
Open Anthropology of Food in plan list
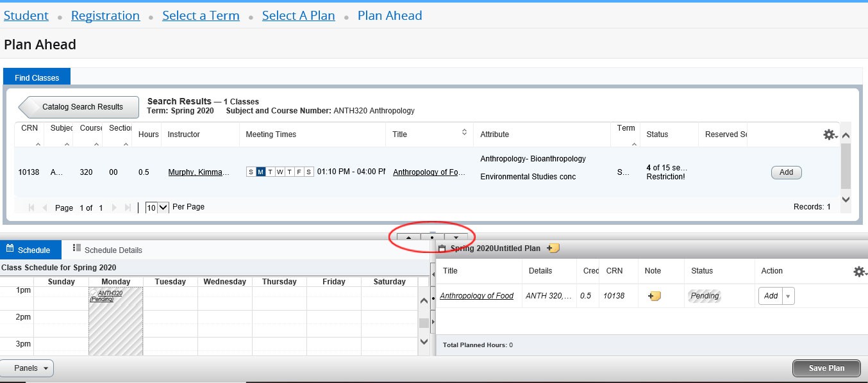click(x=476, y=296)
